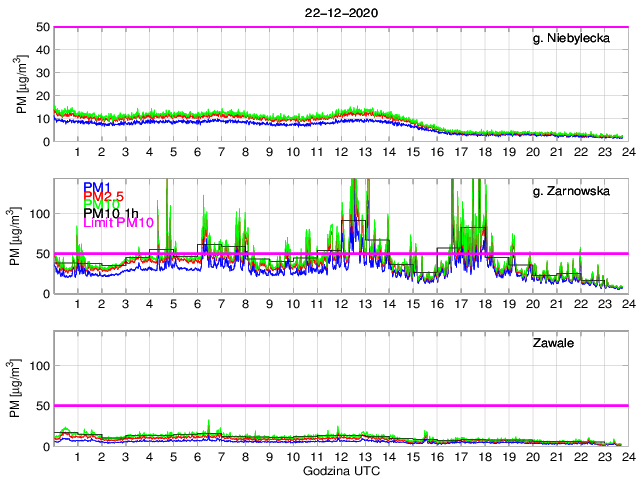Click the 50 tick on Niebylecka y-axis
The height and width of the screenshot is (480, 640).
(43, 27)
